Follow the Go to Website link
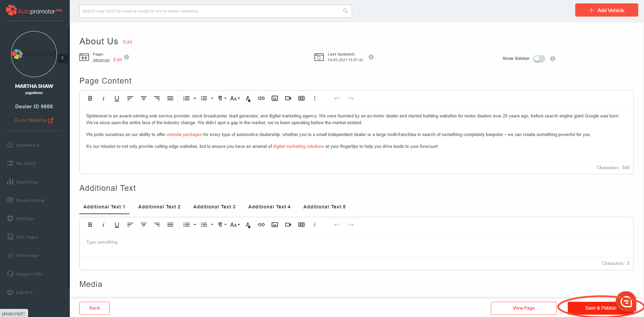This screenshot has width=644, height=317. 34,120
